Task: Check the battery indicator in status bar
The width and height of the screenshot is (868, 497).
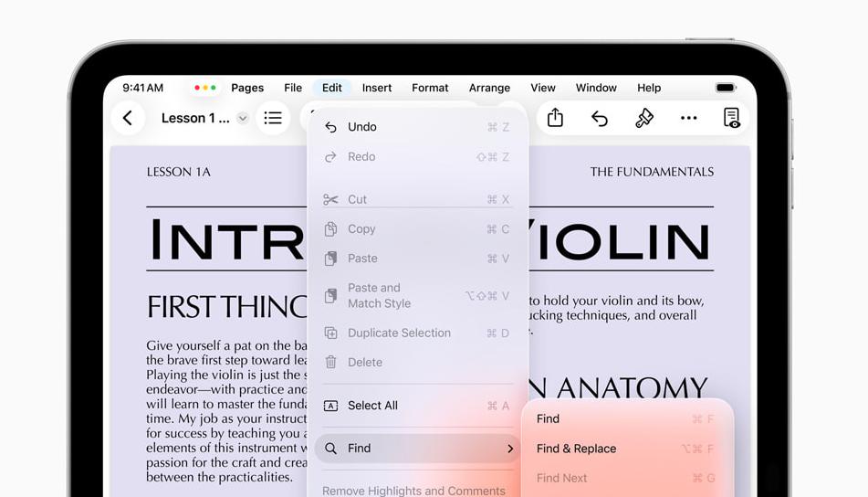Action: (x=726, y=88)
